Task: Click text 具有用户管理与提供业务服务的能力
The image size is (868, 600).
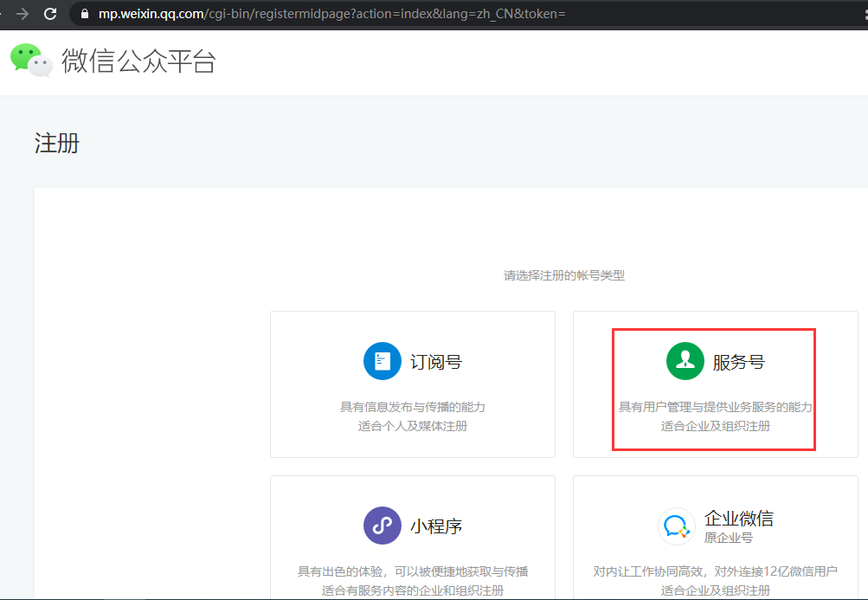Action: (x=715, y=407)
